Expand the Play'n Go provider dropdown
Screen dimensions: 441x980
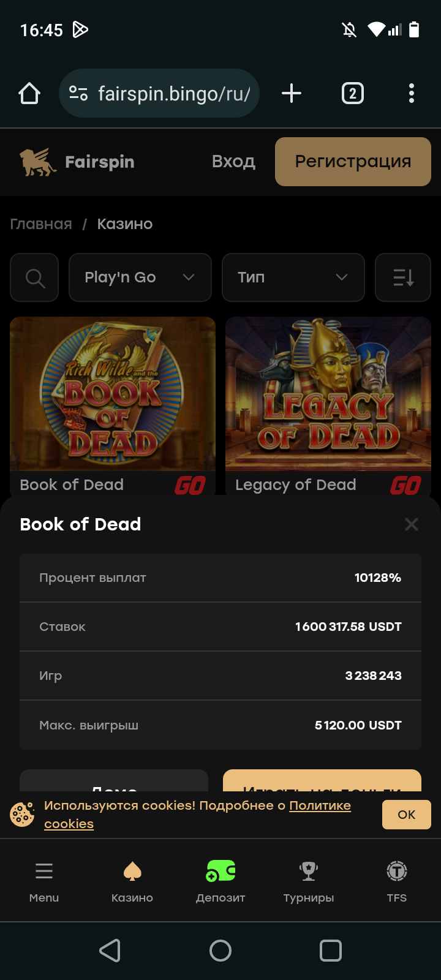(x=140, y=278)
